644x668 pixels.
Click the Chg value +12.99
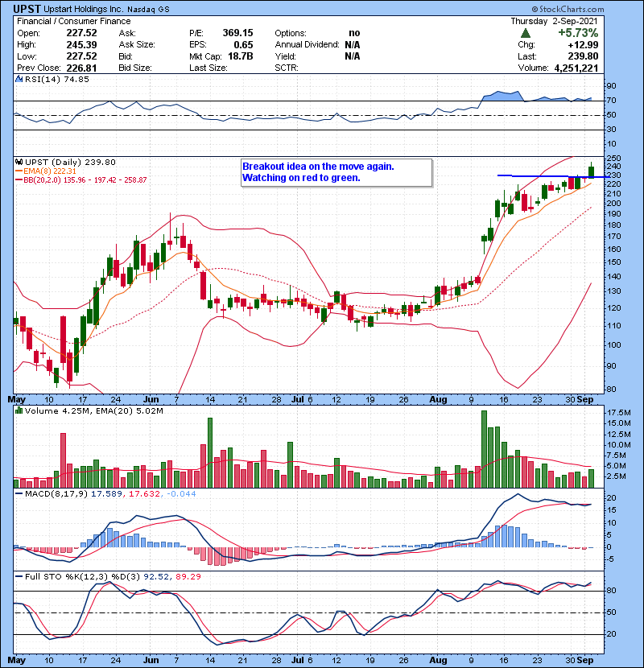coord(583,45)
